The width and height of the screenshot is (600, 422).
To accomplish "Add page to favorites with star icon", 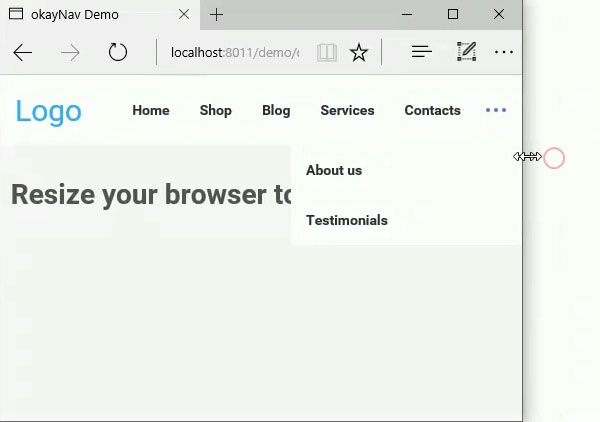I will pos(359,52).
